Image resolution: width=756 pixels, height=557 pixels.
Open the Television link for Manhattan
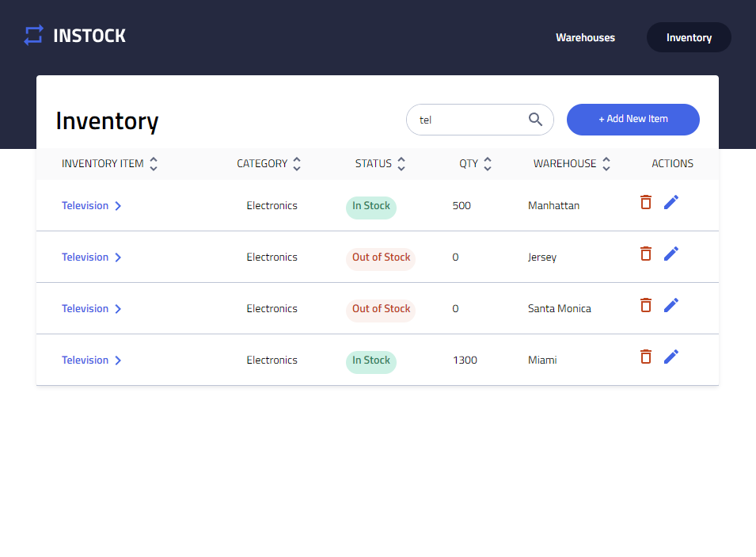pyautogui.click(x=85, y=206)
